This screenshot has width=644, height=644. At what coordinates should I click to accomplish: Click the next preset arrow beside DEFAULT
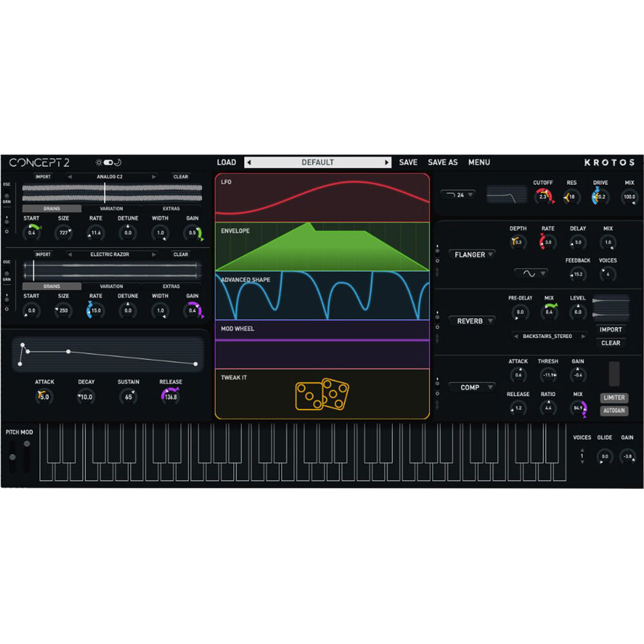pos(386,163)
